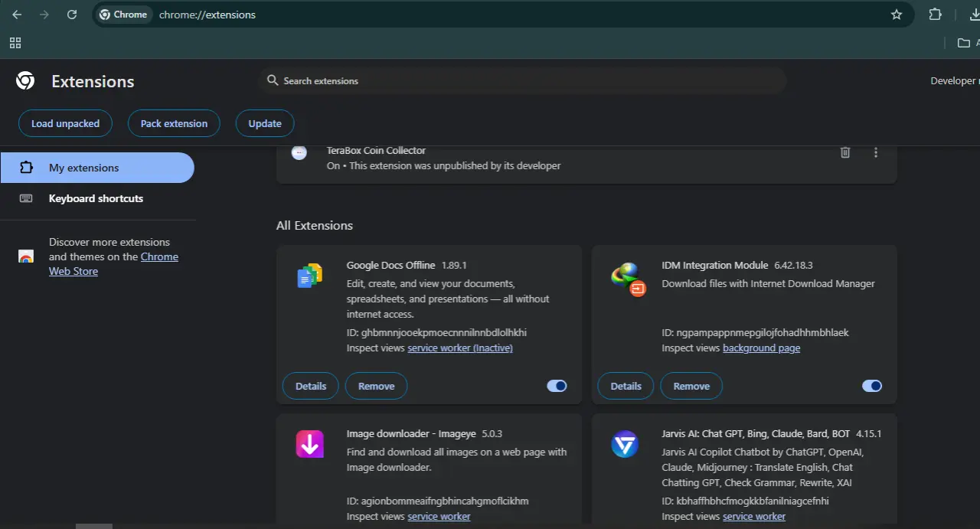Reload the extensions page
The image size is (980, 529).
(x=71, y=15)
